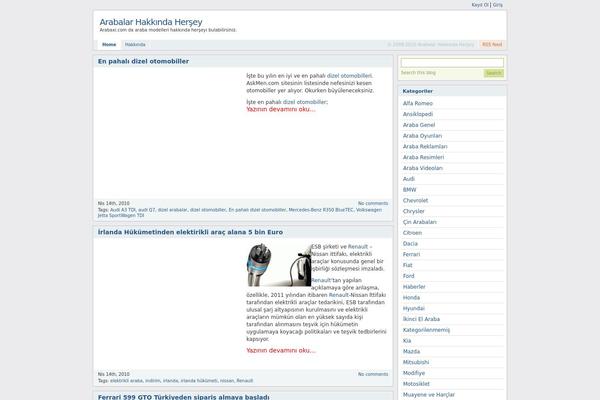Image resolution: width=600 pixels, height=400 pixels.
Task: Click the audi Q7 tag
Action: (x=147, y=210)
